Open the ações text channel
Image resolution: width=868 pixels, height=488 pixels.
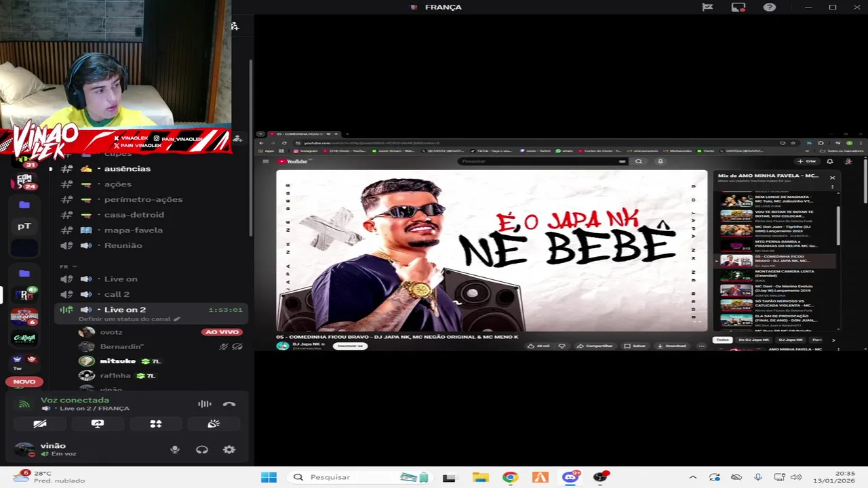(x=118, y=184)
